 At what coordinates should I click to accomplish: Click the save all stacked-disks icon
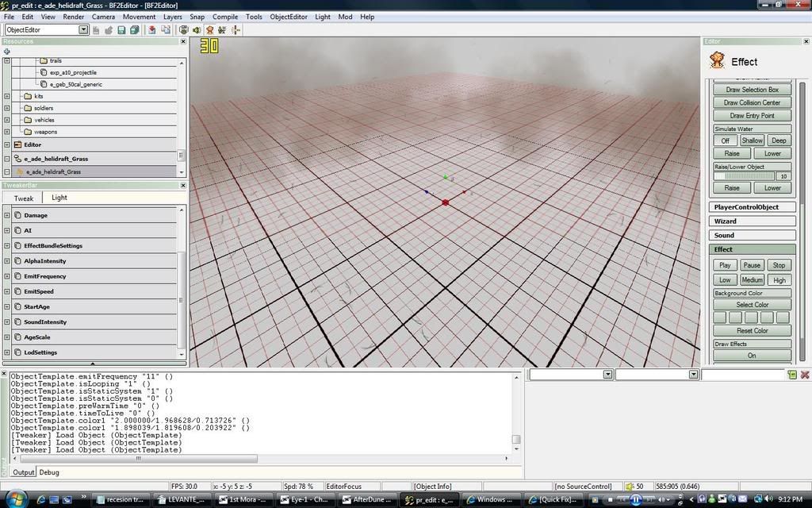134,30
